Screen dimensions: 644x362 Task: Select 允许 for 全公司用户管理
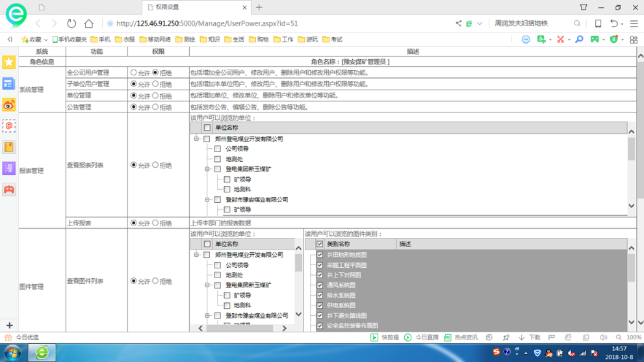[x=134, y=73]
